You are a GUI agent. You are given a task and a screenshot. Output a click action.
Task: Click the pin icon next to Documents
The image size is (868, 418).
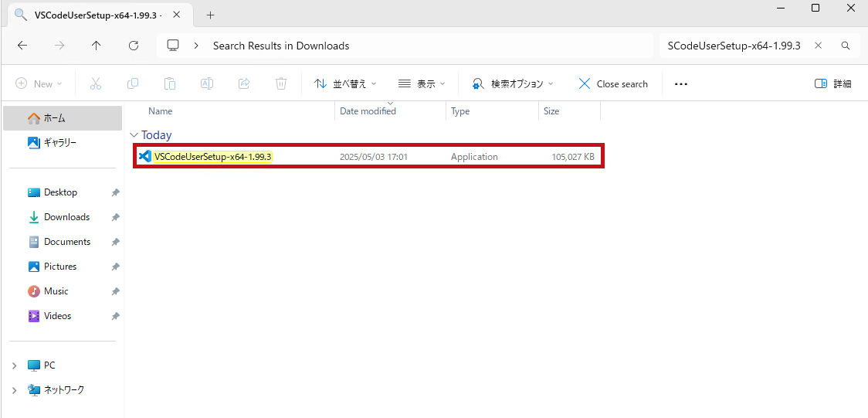115,242
